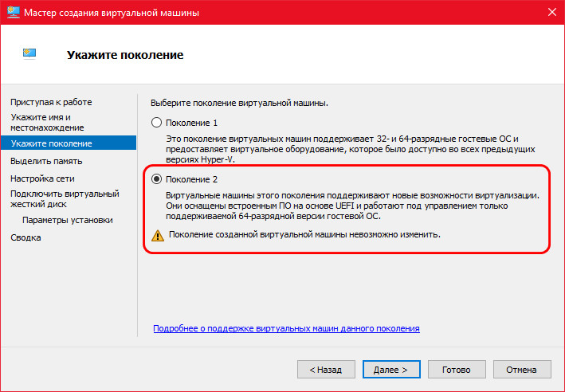Proceed with the Далее button
This screenshot has height=392, width=565.
[391, 370]
